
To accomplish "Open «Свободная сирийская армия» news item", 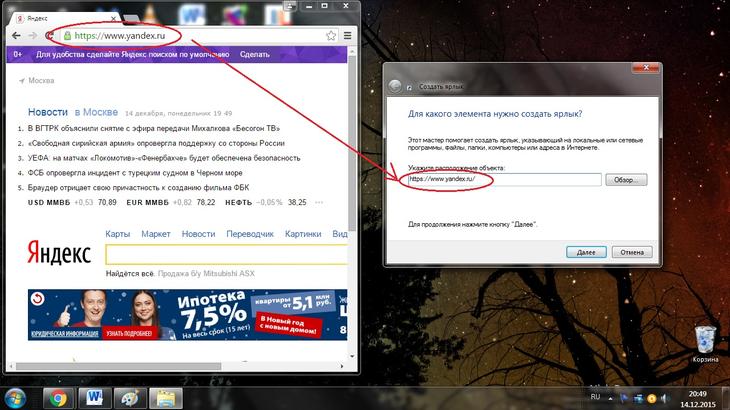I will [x=156, y=143].
